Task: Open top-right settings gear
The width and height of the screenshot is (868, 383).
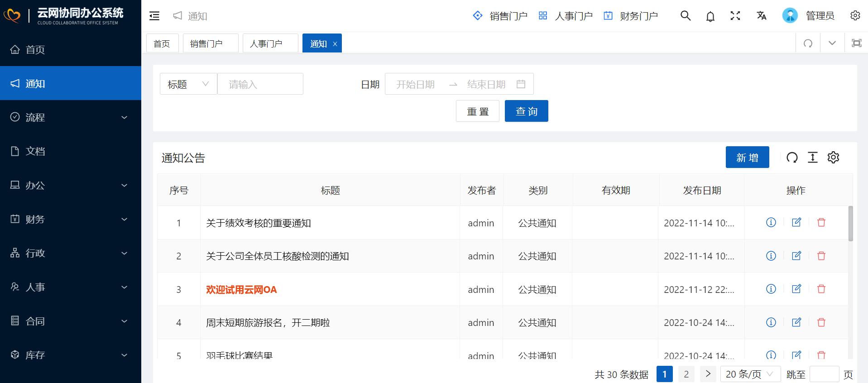Action: pos(855,15)
